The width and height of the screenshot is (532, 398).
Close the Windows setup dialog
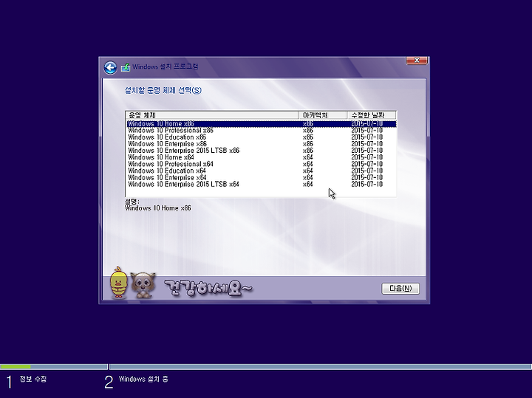pos(417,61)
